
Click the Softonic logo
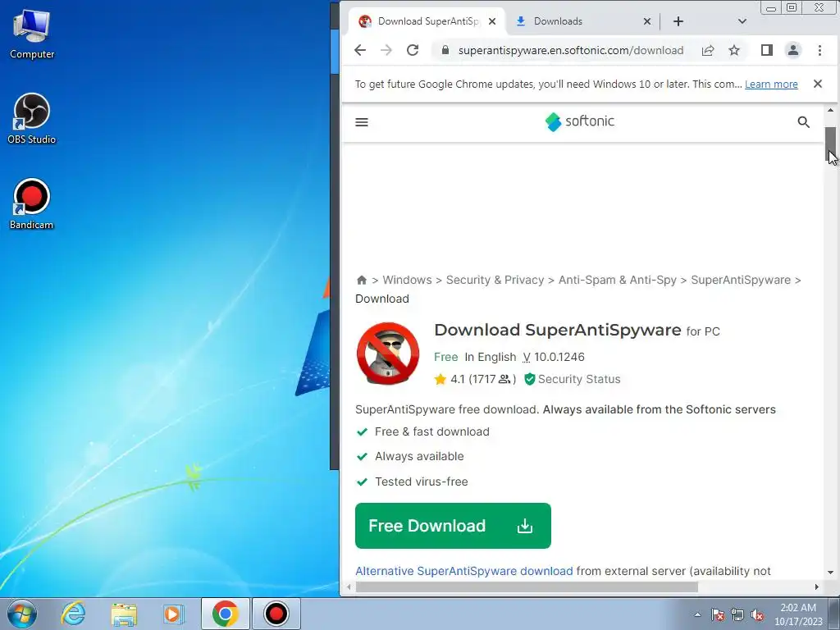[x=580, y=121]
